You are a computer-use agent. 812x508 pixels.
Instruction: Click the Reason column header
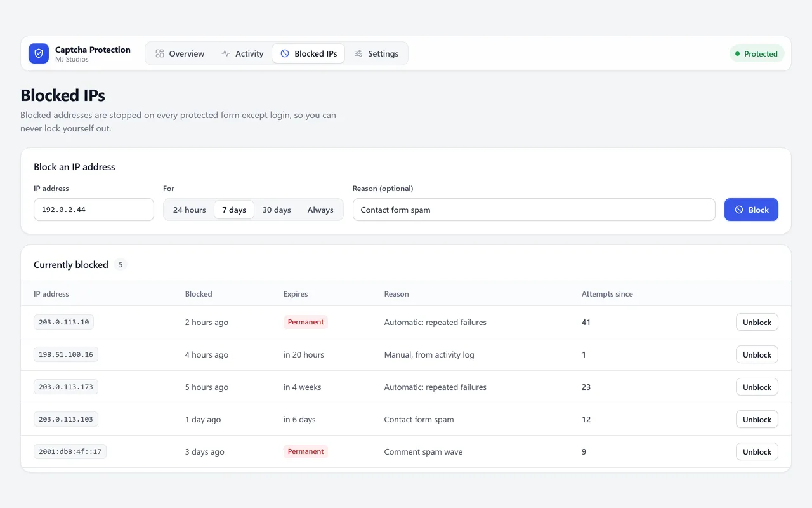[x=396, y=294]
